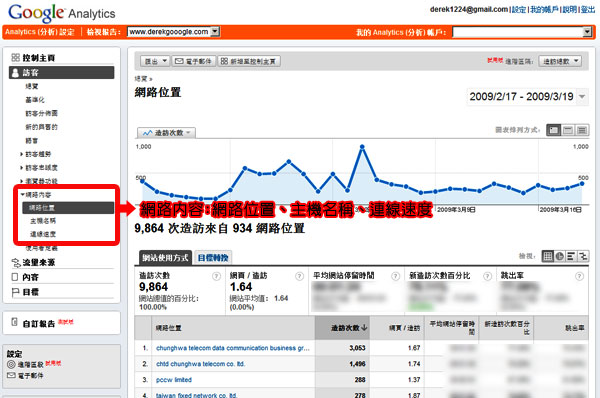Click help icon for 網頁 / 造訪 scorecard
This screenshot has height=398, width=600.
[300, 276]
